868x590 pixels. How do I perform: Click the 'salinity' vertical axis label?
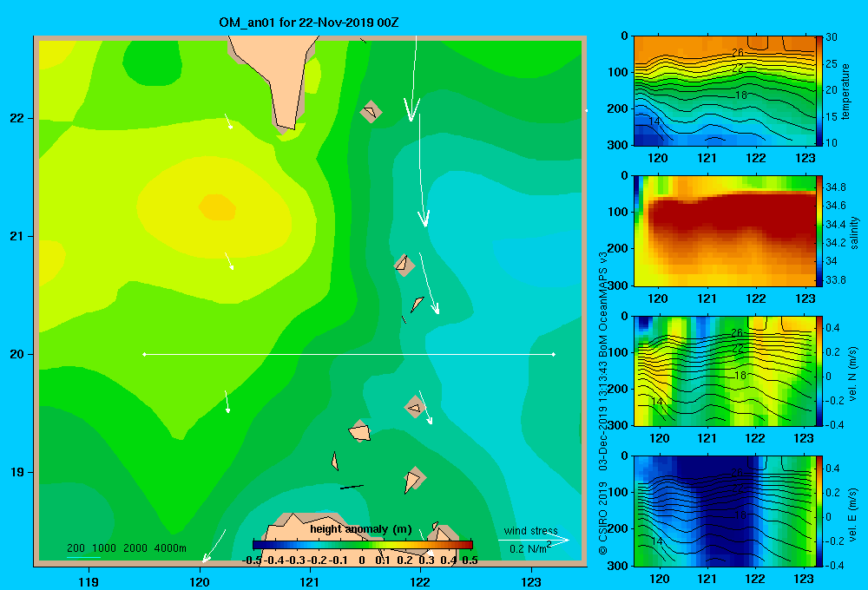coord(853,233)
